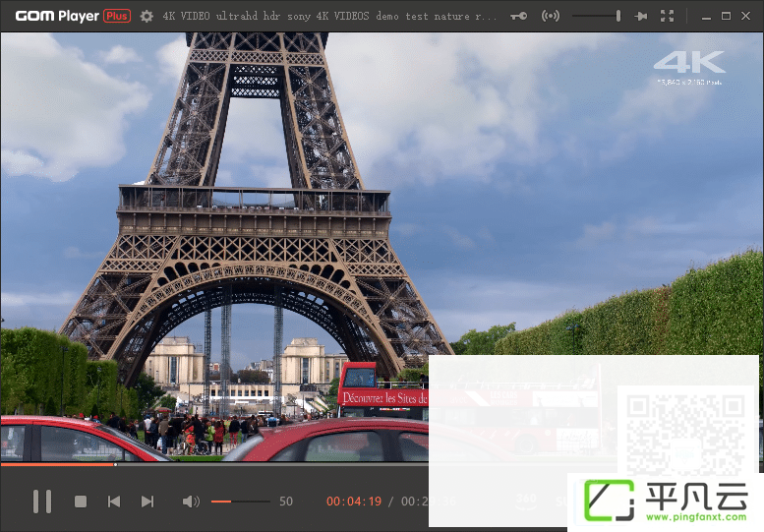Open the GOM Player logo menu
Viewport: 764px width, 532px height.
[57, 16]
